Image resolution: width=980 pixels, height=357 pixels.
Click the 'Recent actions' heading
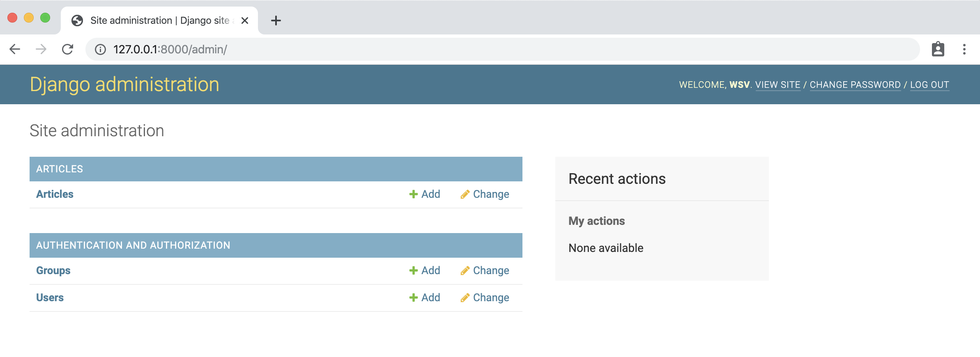617,179
